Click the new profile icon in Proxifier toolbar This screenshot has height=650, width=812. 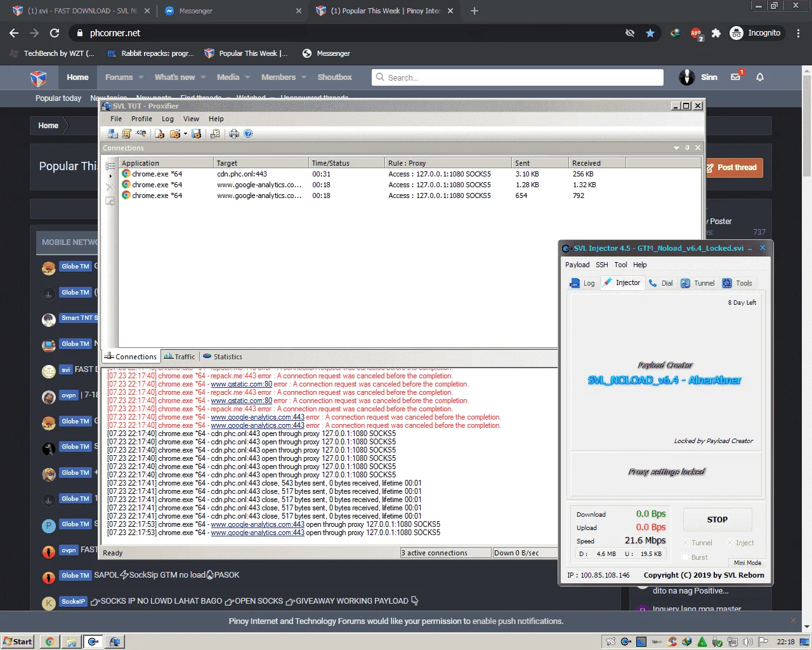coord(160,133)
